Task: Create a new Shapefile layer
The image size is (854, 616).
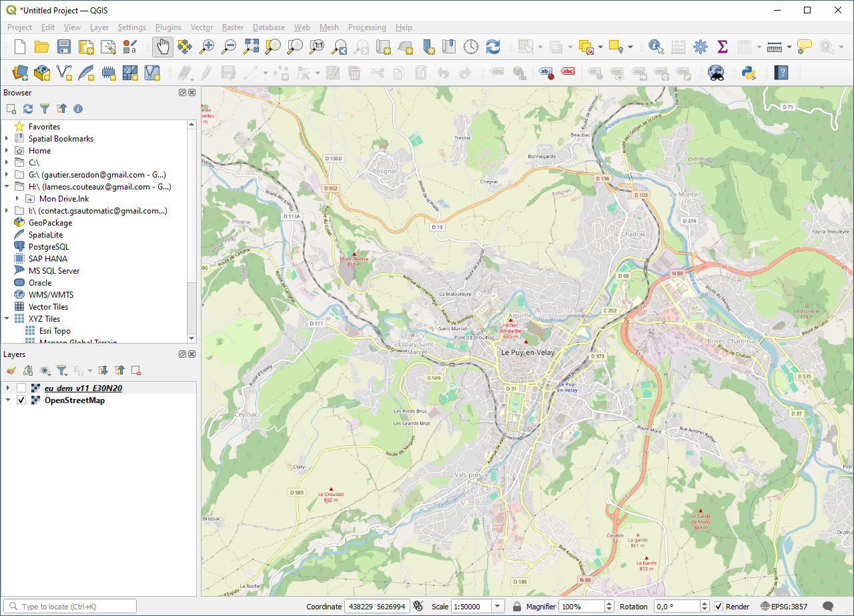Action: 63,73
